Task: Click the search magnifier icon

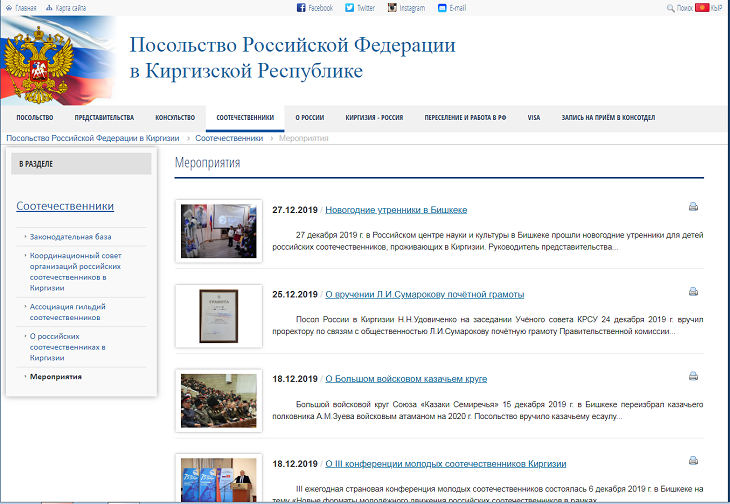Action: (670, 8)
